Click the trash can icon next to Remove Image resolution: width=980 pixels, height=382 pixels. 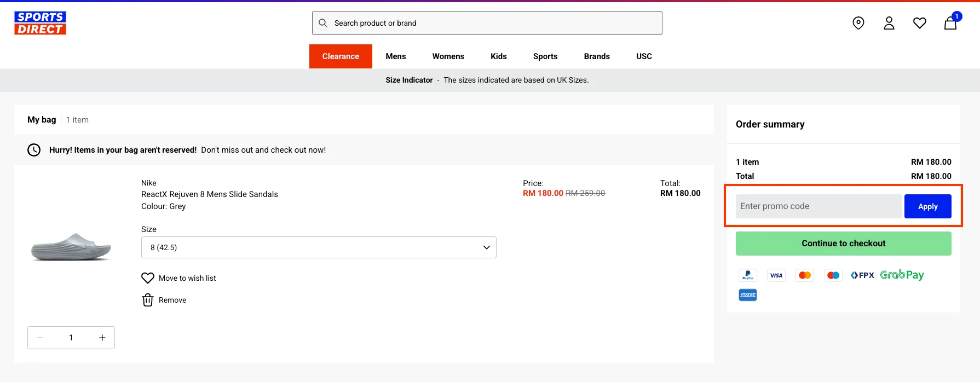click(x=148, y=300)
